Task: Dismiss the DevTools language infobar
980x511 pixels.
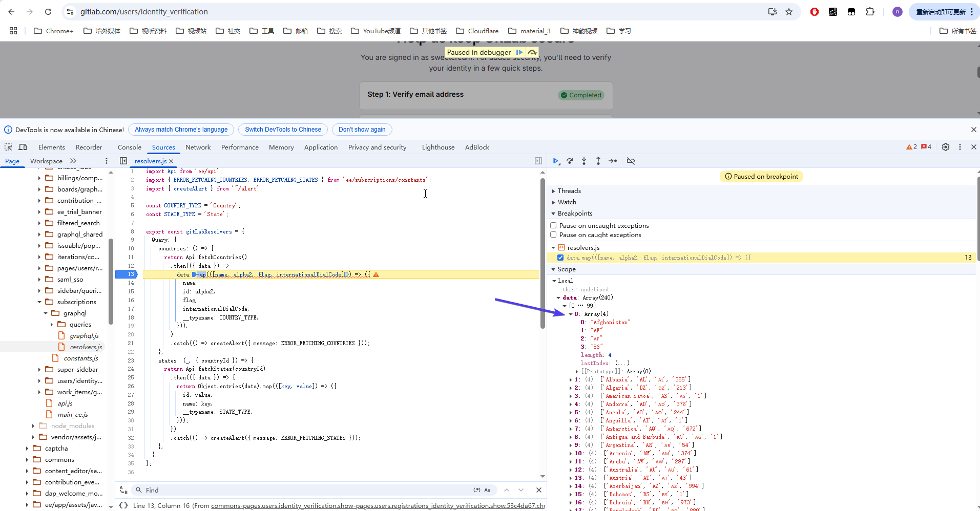Action: point(974,130)
